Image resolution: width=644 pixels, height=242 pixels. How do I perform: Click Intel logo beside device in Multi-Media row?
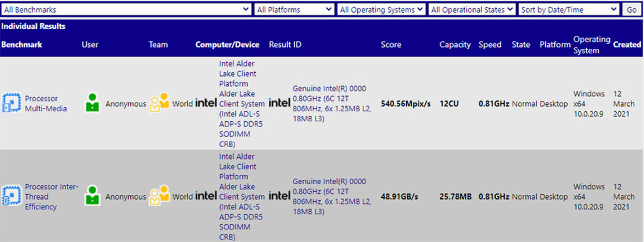click(x=206, y=103)
